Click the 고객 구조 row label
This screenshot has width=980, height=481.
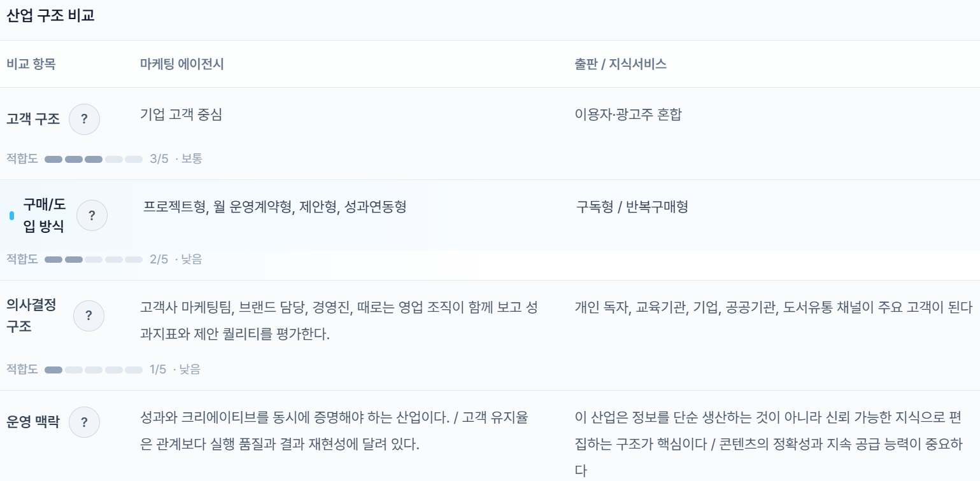[33, 119]
